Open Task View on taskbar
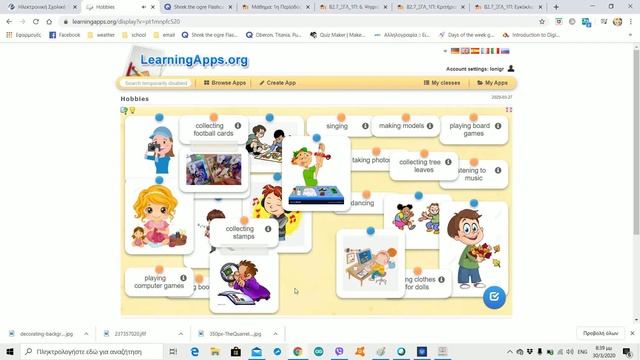The width and height of the screenshot is (640, 360). click(173, 351)
